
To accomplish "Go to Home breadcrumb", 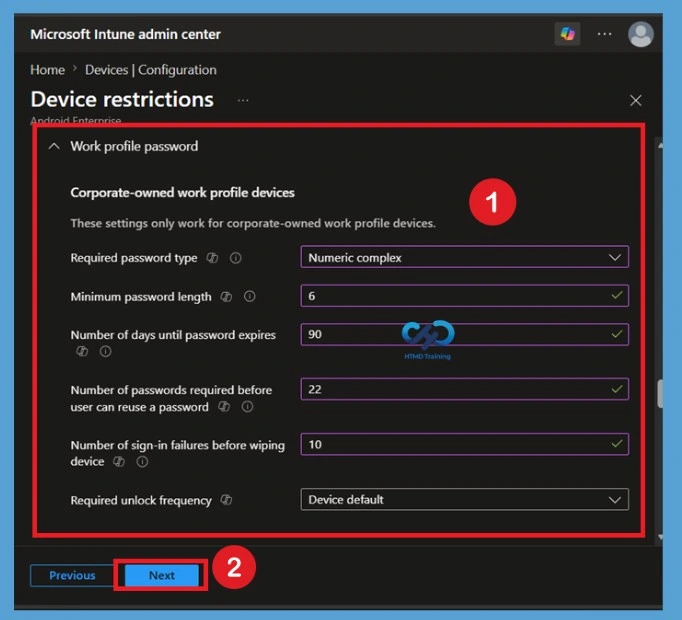I will coord(47,70).
